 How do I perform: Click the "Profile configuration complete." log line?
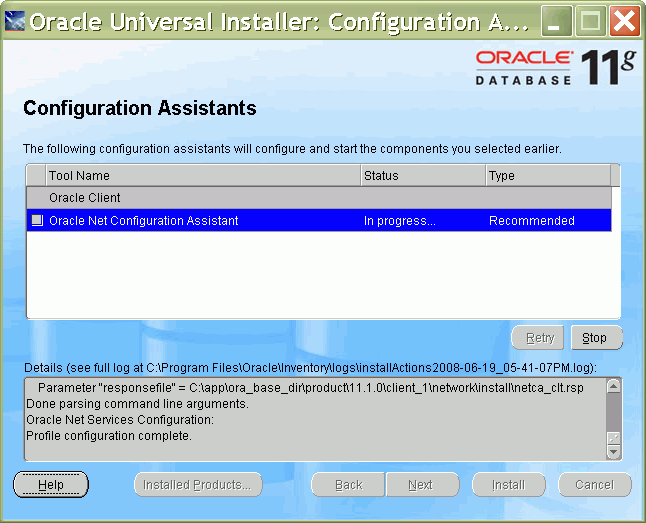point(109,436)
